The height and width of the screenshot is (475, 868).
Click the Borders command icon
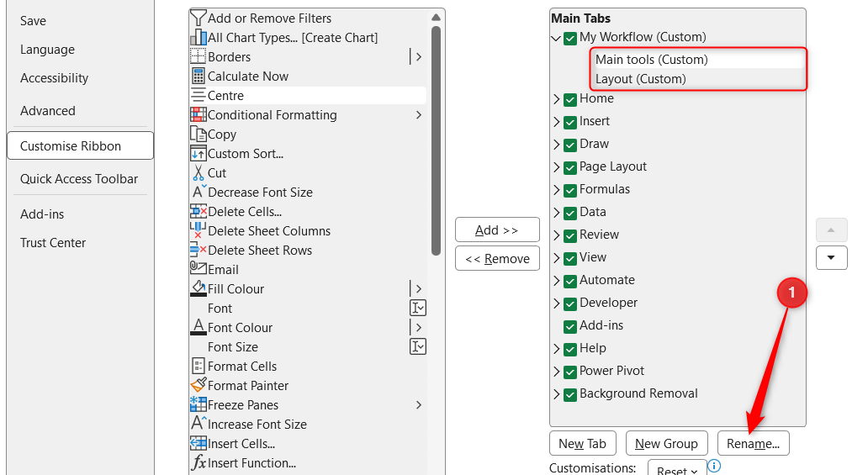198,56
